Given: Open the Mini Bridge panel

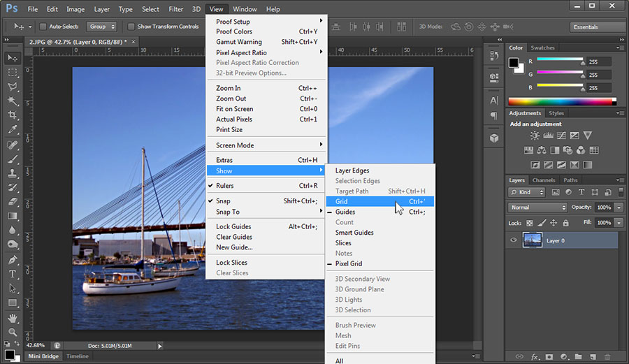Looking at the screenshot, I should pos(44,356).
